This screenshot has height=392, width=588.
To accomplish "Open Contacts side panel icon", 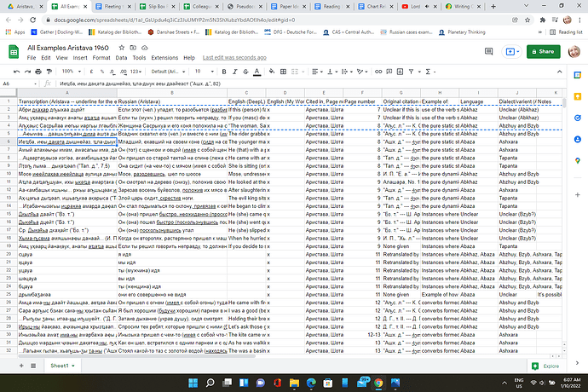I will click(x=578, y=139).
